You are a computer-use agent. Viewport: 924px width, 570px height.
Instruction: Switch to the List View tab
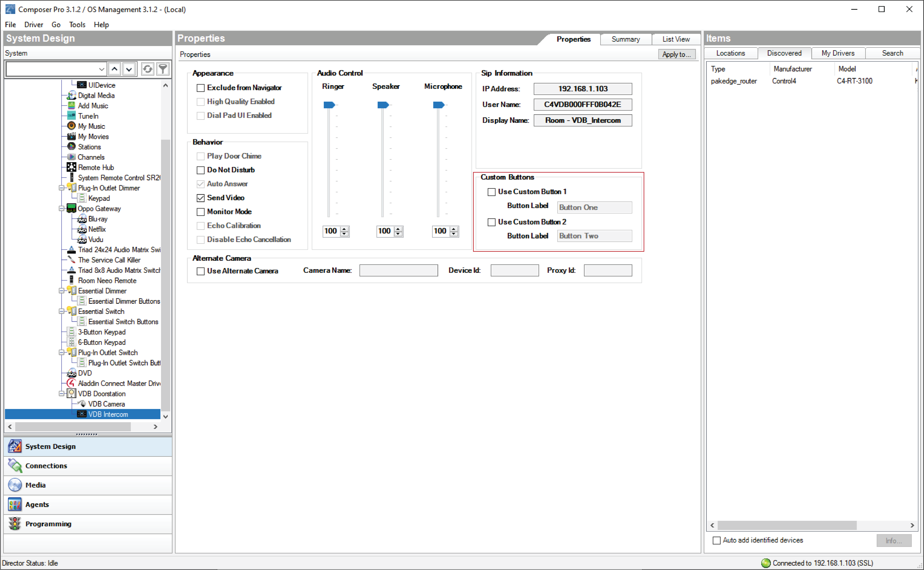676,39
